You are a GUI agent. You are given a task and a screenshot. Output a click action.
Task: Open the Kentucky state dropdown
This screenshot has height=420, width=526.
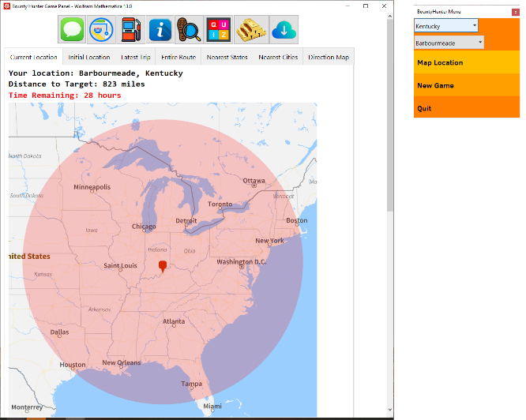(x=445, y=26)
